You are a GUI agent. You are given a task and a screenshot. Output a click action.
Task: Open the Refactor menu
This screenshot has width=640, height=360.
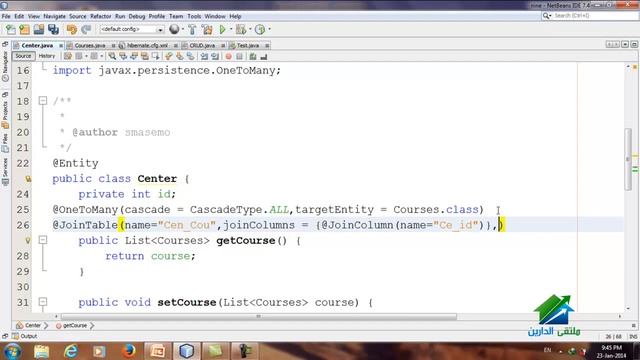[x=100, y=16]
